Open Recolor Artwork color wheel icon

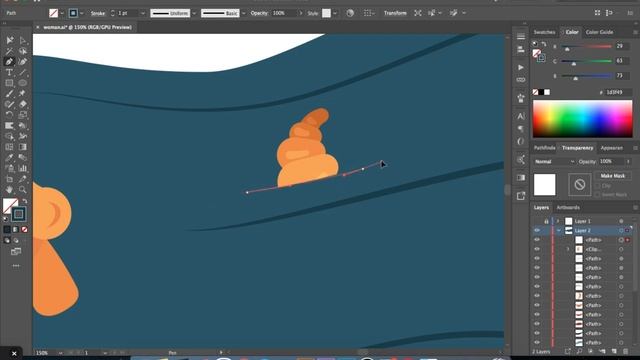click(x=350, y=13)
